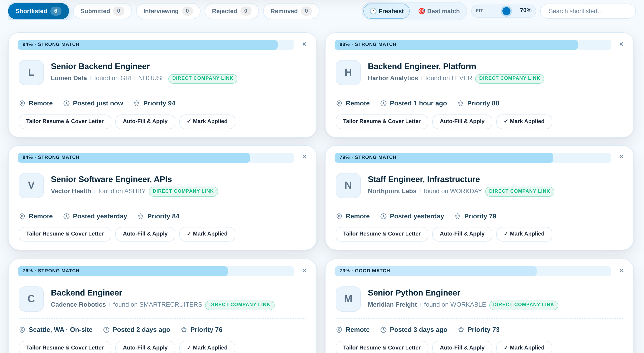The image size is (644, 353).
Task: Open Vector Health direct company link
Action: click(x=183, y=191)
